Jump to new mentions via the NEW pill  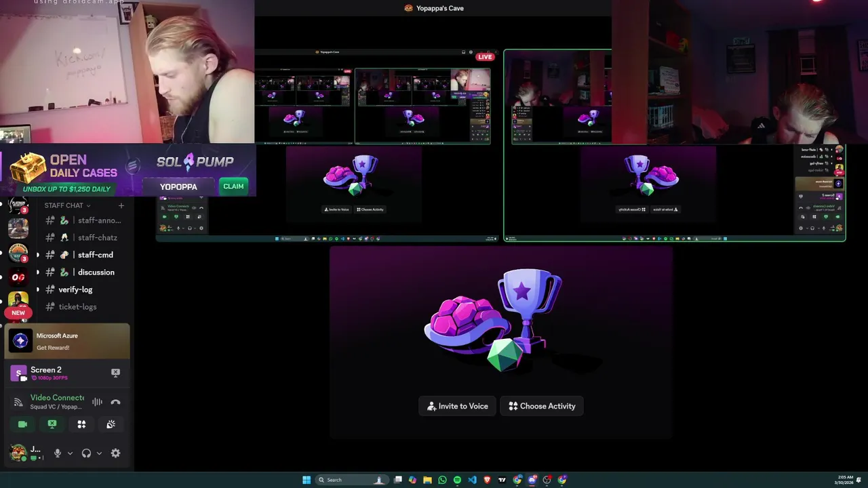(x=18, y=313)
